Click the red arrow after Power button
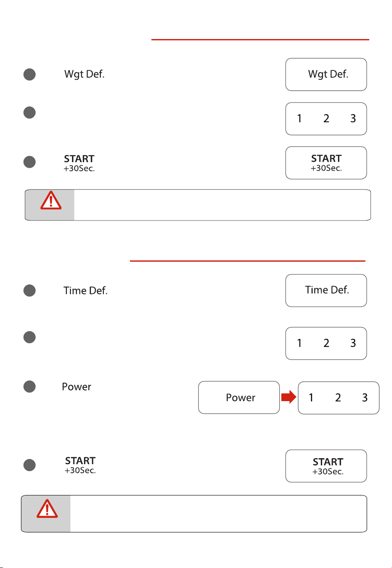The width and height of the screenshot is (392, 568). coord(289,398)
